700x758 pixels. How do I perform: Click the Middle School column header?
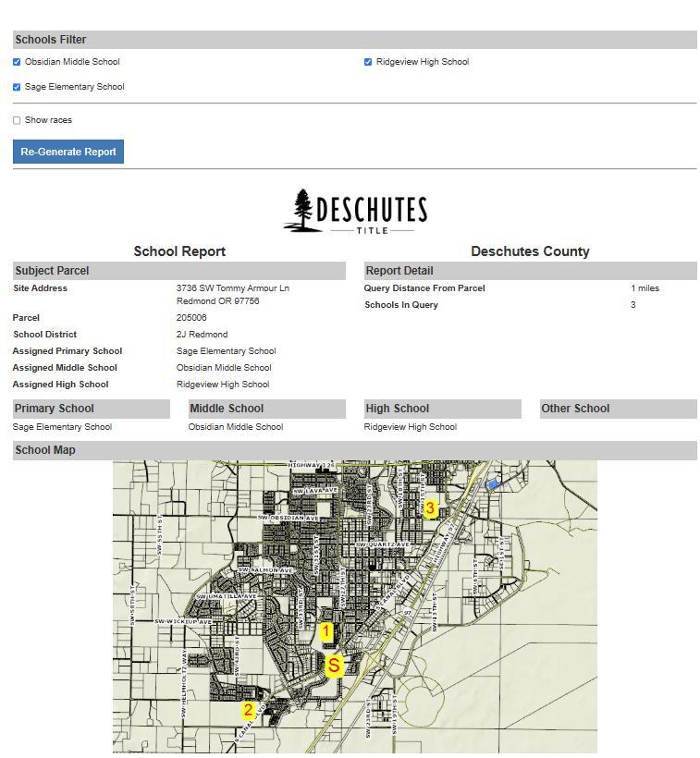267,409
